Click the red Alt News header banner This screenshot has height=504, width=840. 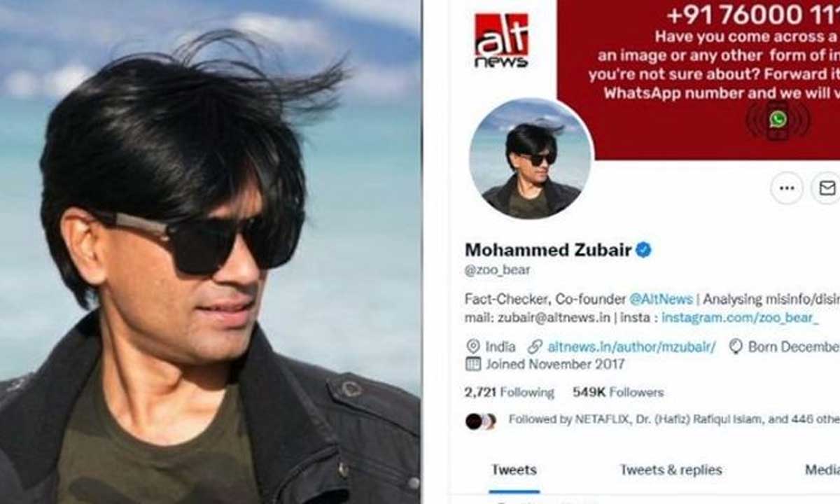[x=699, y=79]
